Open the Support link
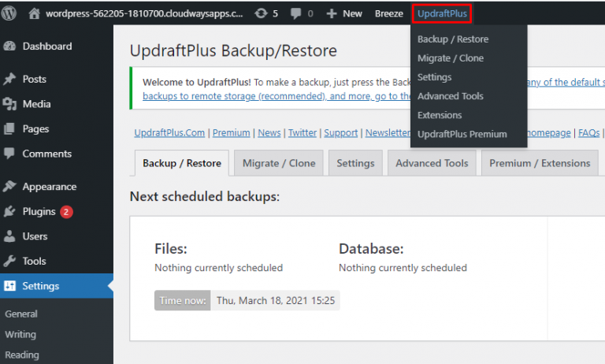The height and width of the screenshot is (364, 605). click(x=340, y=133)
